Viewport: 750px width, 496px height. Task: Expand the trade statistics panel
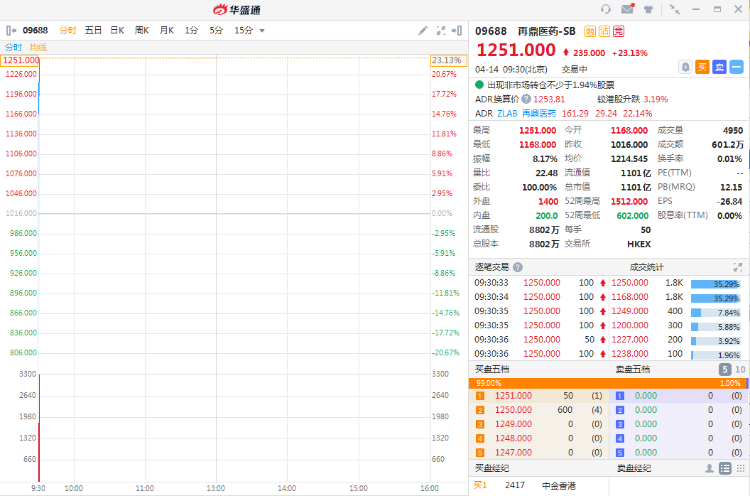(x=738, y=267)
